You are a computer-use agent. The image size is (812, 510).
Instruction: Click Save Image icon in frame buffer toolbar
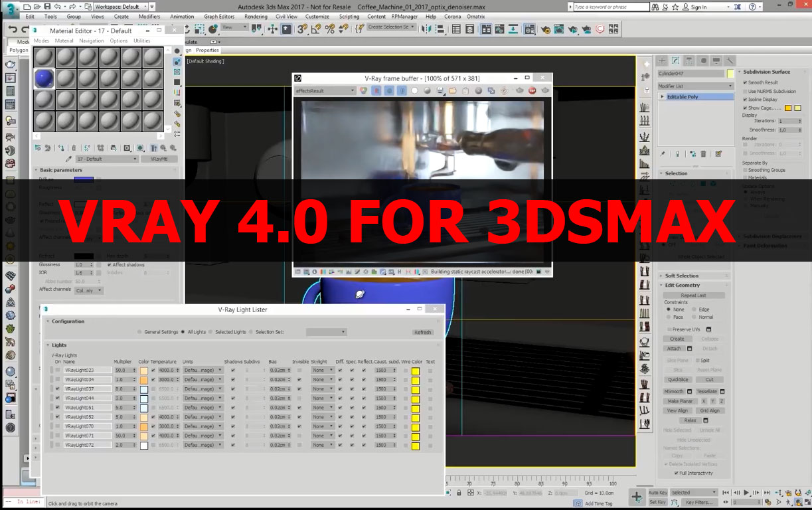[x=440, y=90]
